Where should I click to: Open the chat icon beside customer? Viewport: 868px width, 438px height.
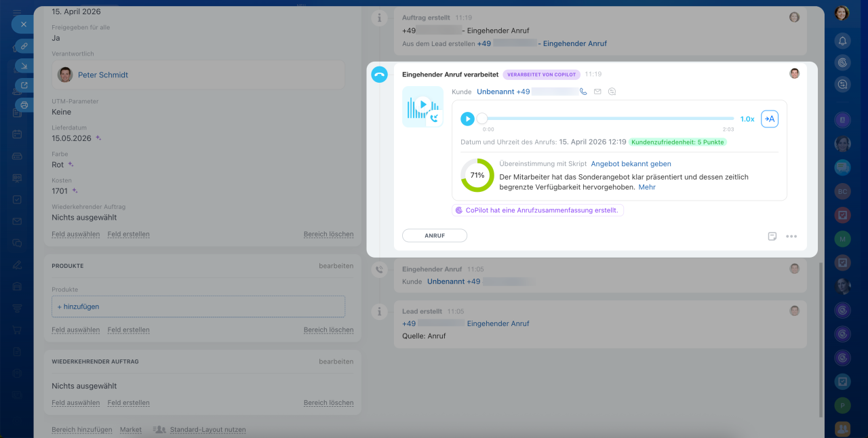[x=612, y=92]
